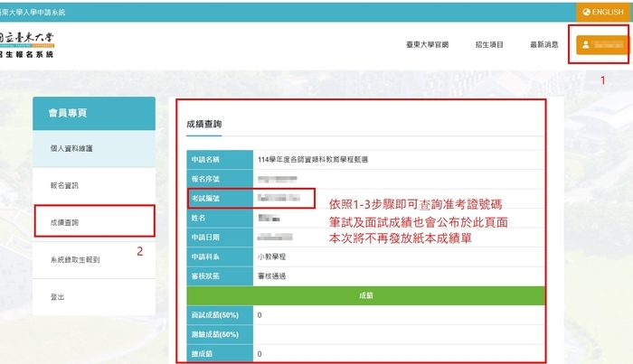633x364 pixels.
Task: Click the 成績查詢 panel heading
Action: tap(205, 124)
